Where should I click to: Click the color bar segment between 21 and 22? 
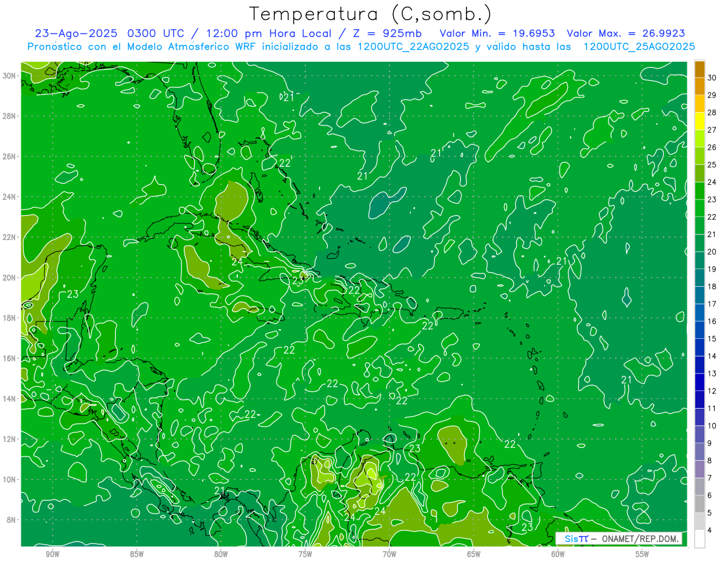[699, 226]
